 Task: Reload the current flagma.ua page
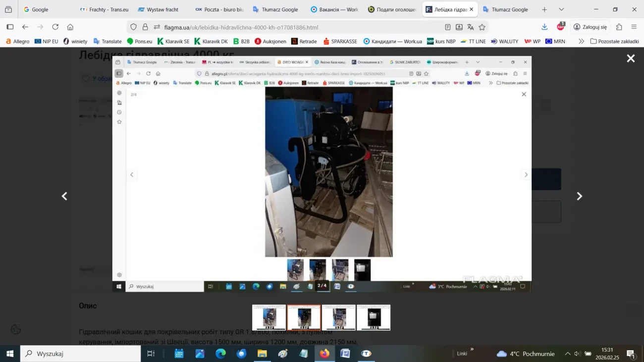(55, 27)
